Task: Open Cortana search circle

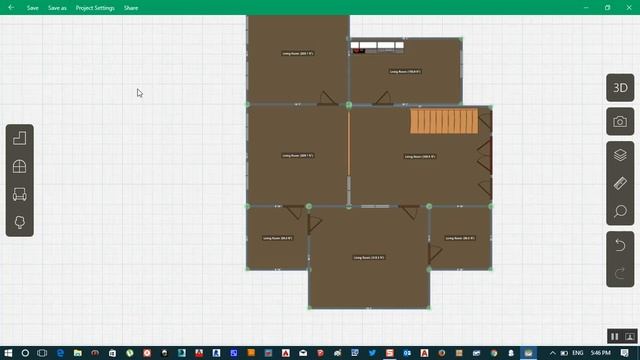Action: coord(25,353)
